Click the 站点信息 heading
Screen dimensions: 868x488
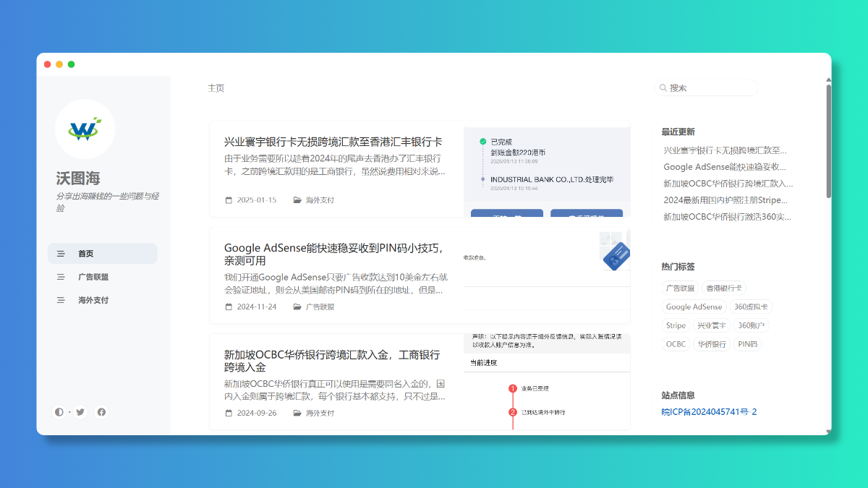click(678, 395)
